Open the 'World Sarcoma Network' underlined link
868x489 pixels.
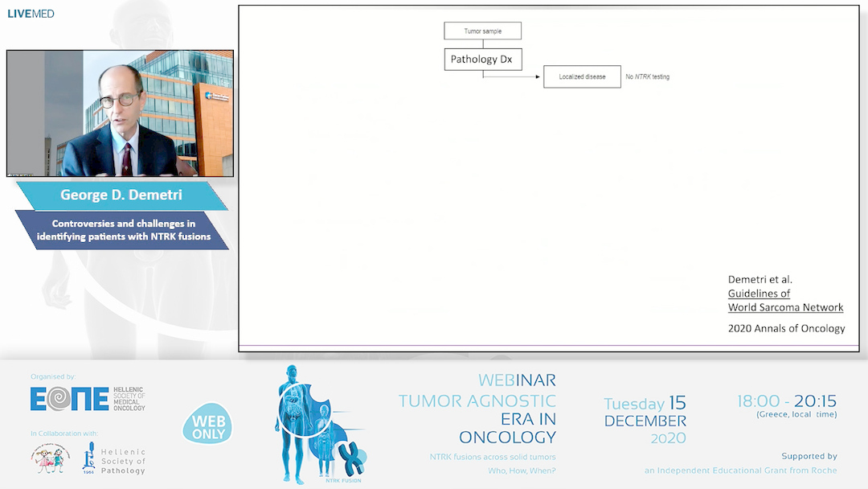click(785, 307)
